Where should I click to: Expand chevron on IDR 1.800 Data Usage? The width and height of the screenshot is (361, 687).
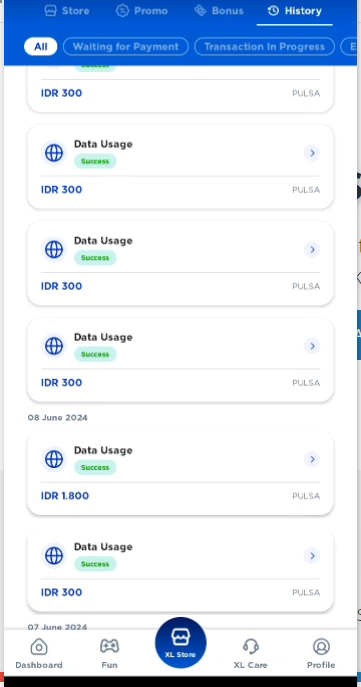[x=312, y=459]
